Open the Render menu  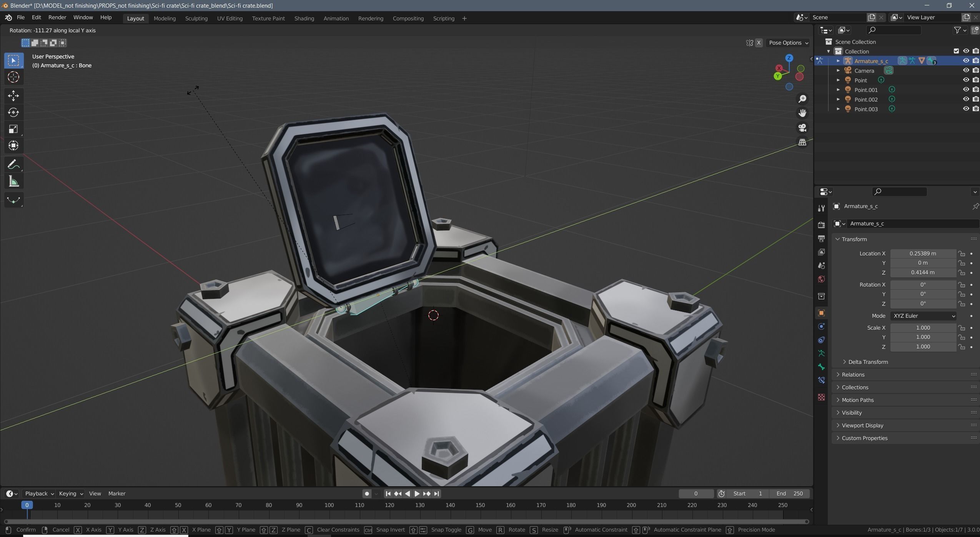click(57, 18)
